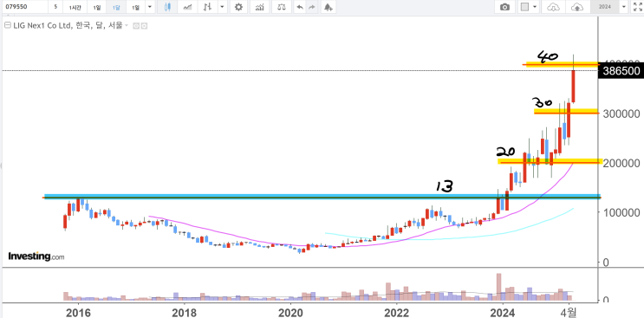Toggle fullscreen chart mode
This screenshot has height=318, width=644.
tap(637, 7)
